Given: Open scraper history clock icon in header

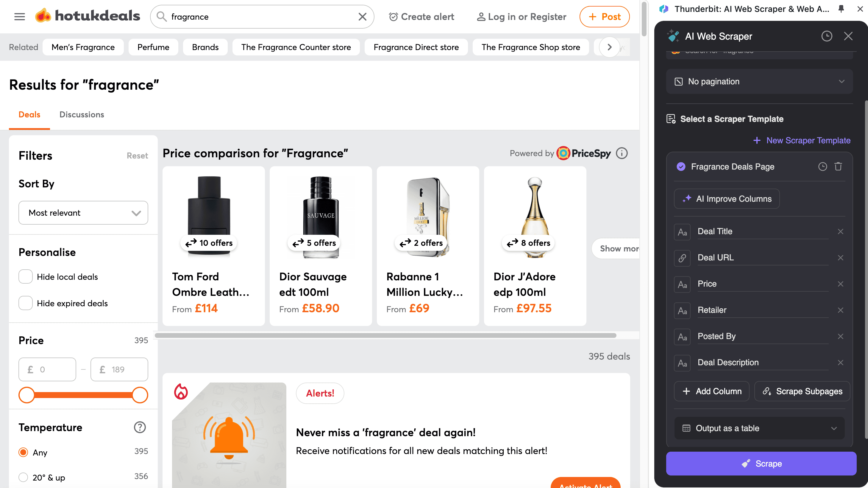Looking at the screenshot, I should (x=827, y=36).
